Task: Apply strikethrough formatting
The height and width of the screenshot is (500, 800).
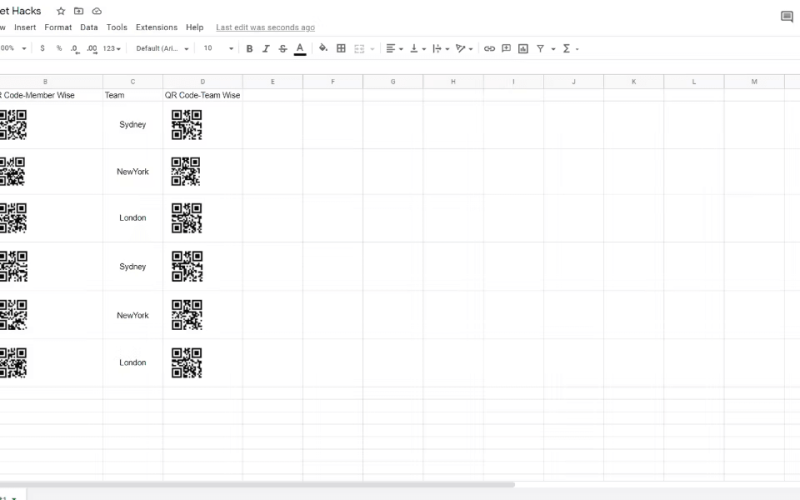Action: point(283,49)
